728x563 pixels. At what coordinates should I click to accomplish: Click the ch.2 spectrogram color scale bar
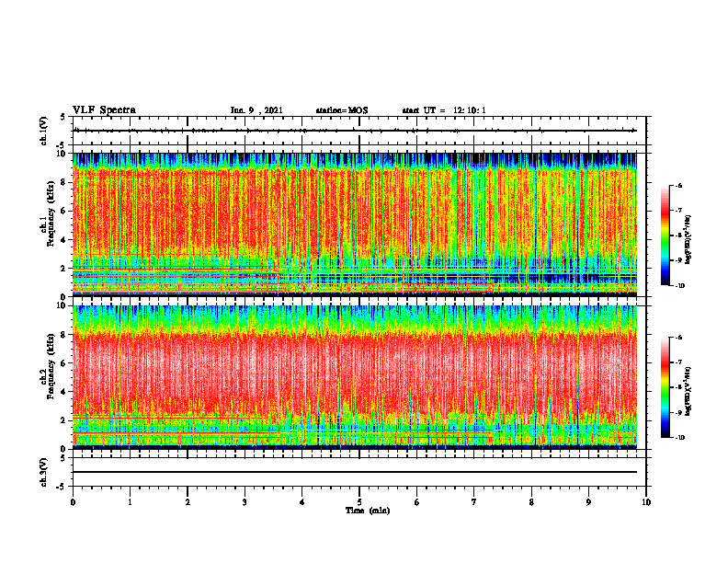[x=665, y=387]
